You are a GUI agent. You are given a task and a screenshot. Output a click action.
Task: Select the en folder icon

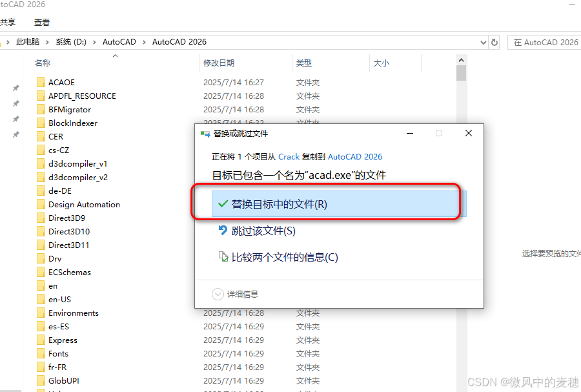click(x=41, y=285)
